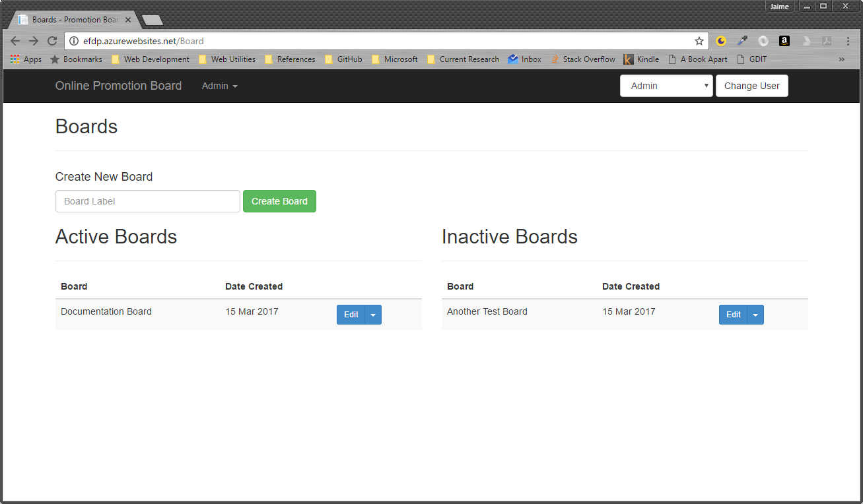
Task: Focus the Board Label text field
Action: (147, 201)
